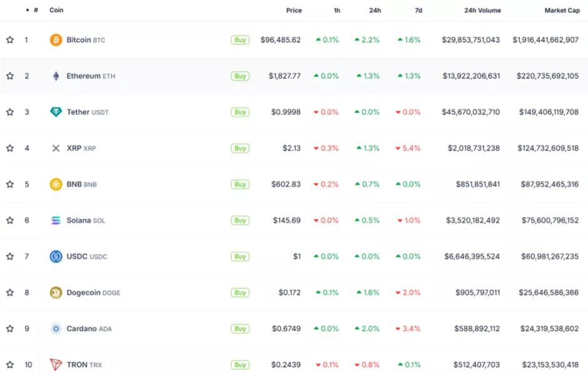588x375 pixels.
Task: Click the Dogecoin logo icon
Action: [x=56, y=292]
